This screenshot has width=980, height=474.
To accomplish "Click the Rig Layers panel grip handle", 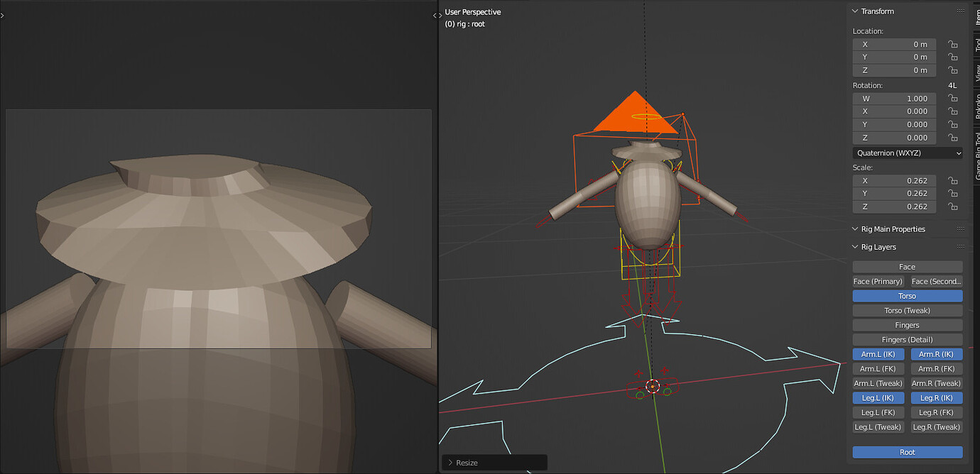I will [960, 247].
